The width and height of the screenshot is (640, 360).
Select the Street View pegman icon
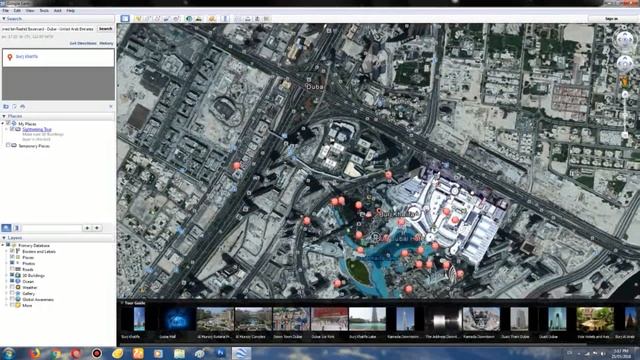click(x=624, y=82)
